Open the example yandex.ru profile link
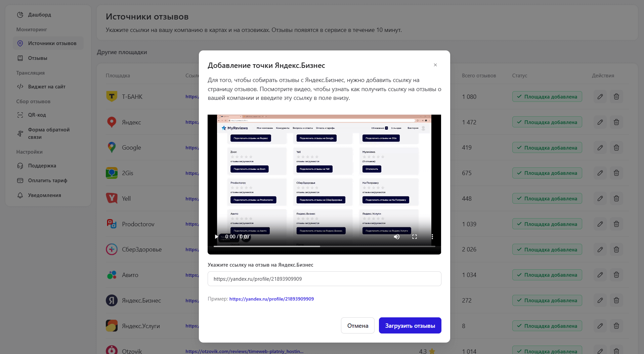The height and width of the screenshot is (354, 644). pos(271,299)
